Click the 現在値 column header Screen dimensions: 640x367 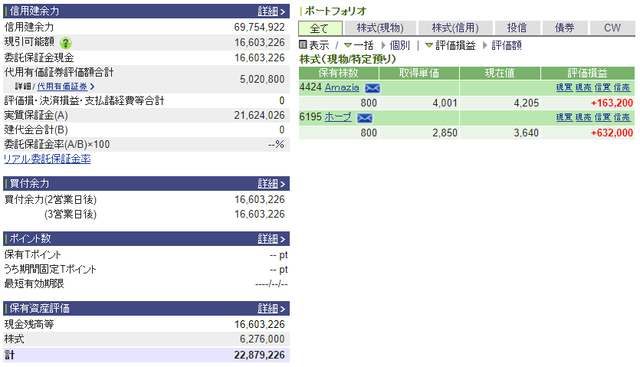500,73
